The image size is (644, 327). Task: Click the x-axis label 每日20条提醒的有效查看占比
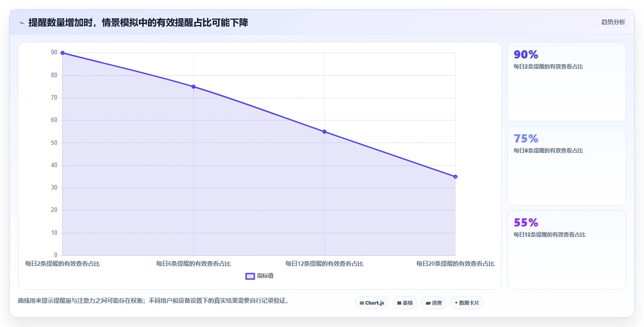click(455, 264)
